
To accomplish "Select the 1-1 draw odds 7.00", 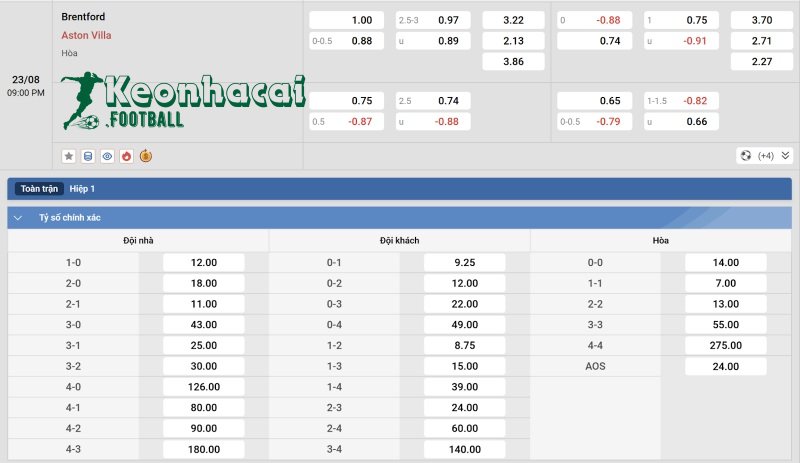I will click(x=725, y=283).
